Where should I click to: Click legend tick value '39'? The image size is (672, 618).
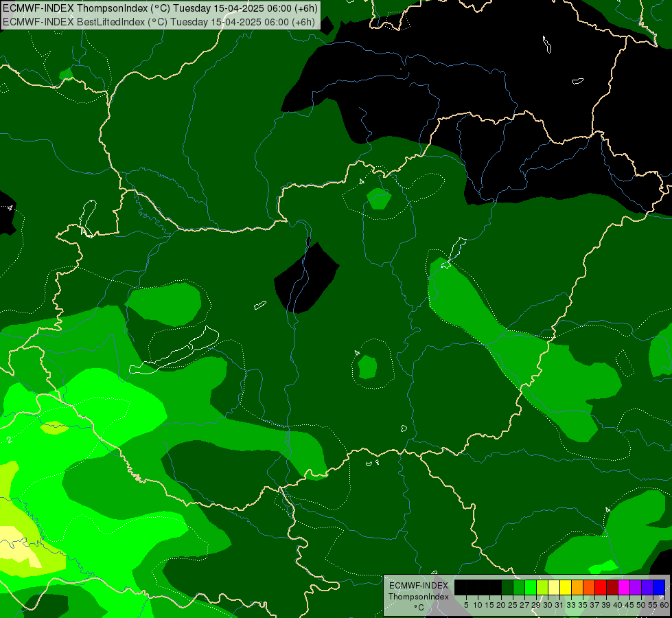(606, 605)
